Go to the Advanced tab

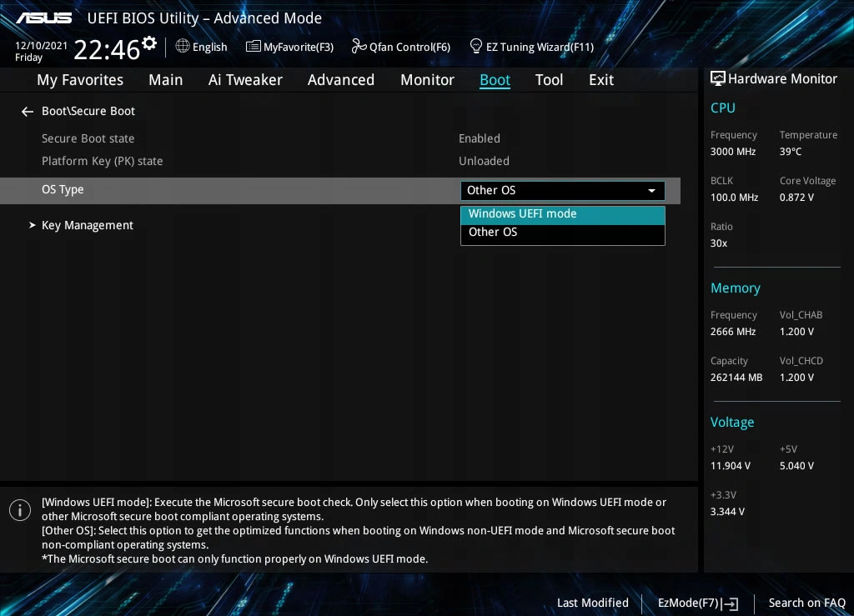[341, 80]
